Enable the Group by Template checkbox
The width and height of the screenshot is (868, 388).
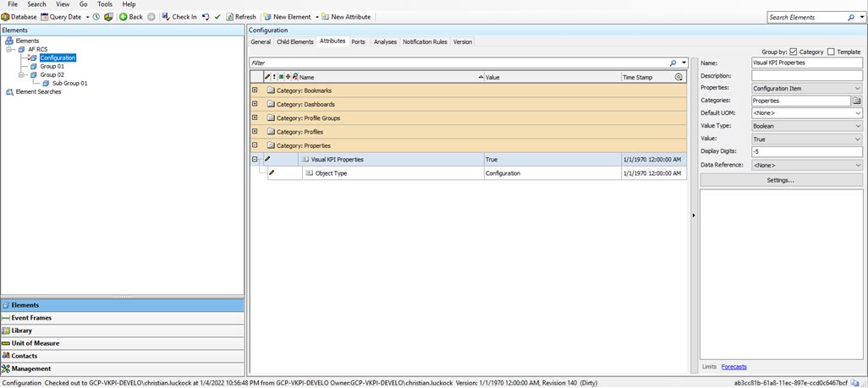831,52
